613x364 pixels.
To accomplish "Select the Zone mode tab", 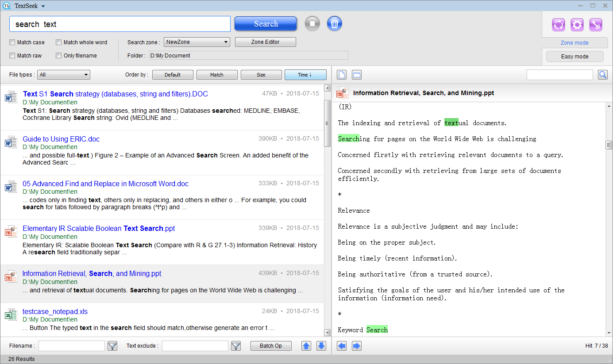I will [574, 43].
